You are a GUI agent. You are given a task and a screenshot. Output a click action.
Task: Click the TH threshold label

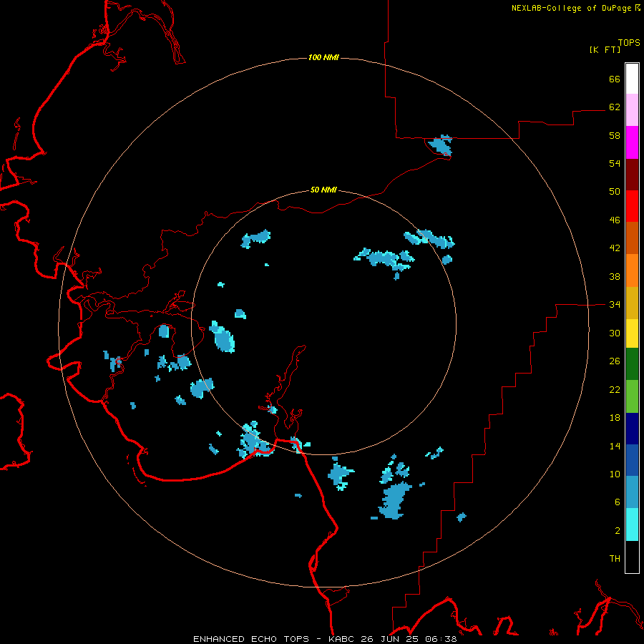(615, 559)
